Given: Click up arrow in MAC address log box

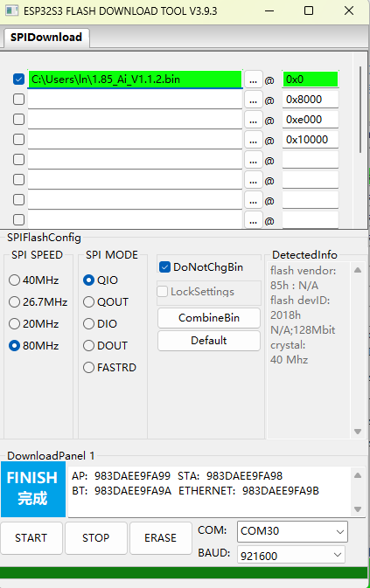Looking at the screenshot, I should click(358, 475).
